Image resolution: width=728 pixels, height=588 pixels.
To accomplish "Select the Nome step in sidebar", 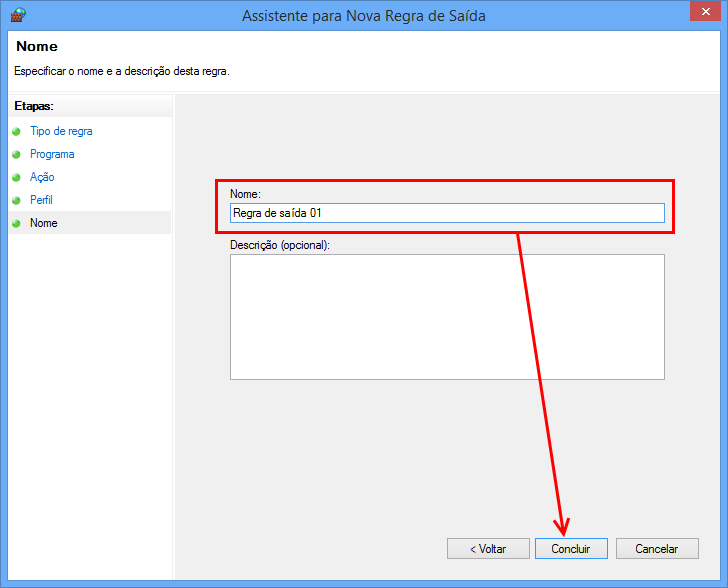I will 44,223.
